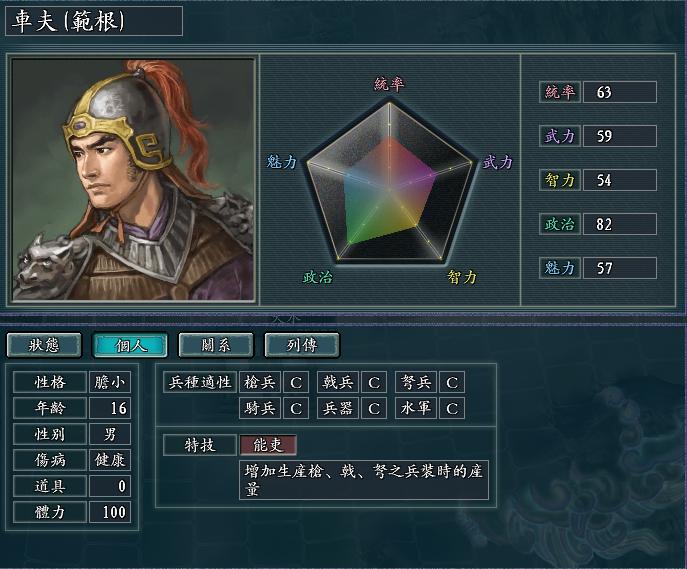
Task: Click the 能吏 skill badge
Action: [x=268, y=445]
